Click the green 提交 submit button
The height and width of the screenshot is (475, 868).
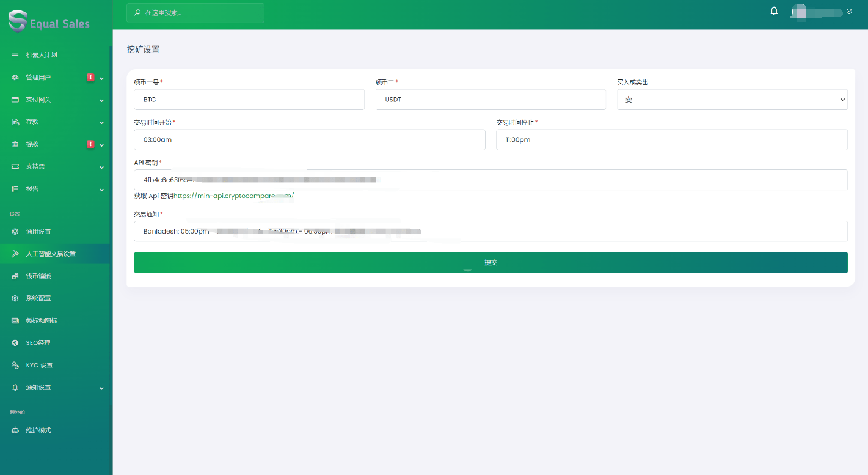[491, 262]
